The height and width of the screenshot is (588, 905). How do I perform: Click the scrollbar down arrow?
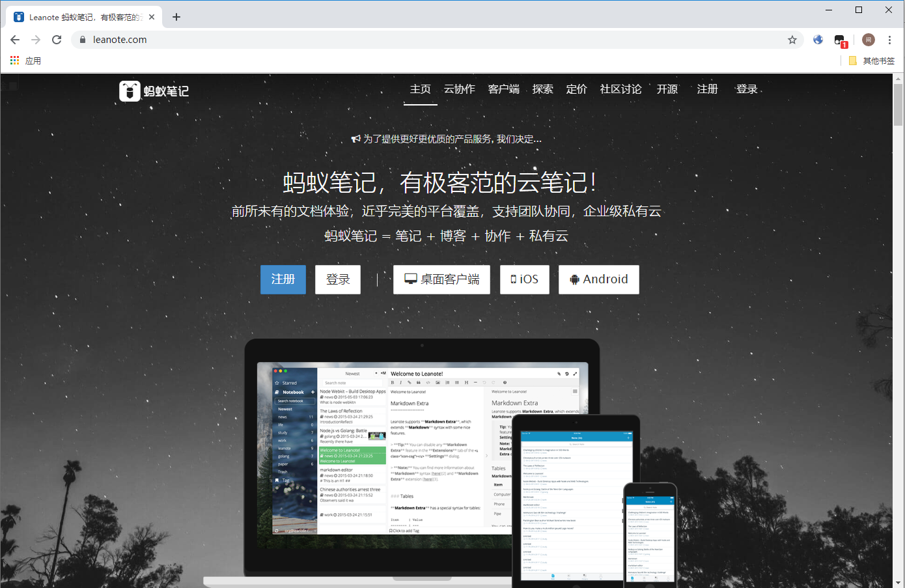point(898,582)
